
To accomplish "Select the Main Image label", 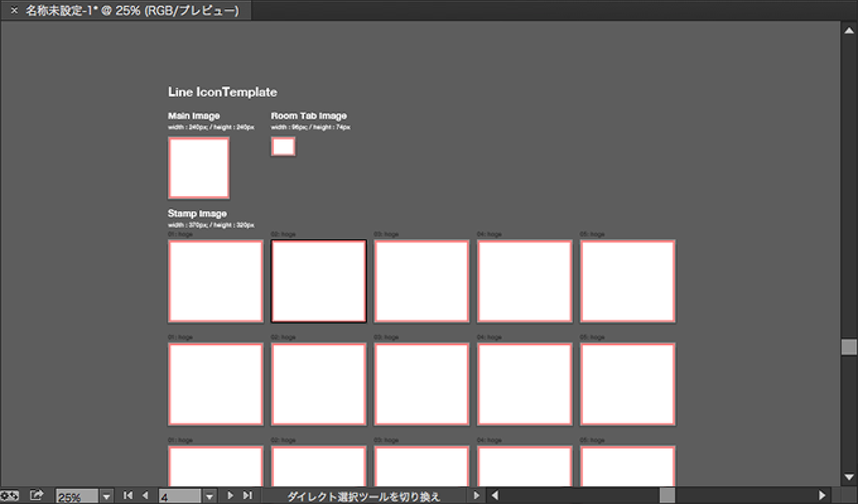I will 194,116.
